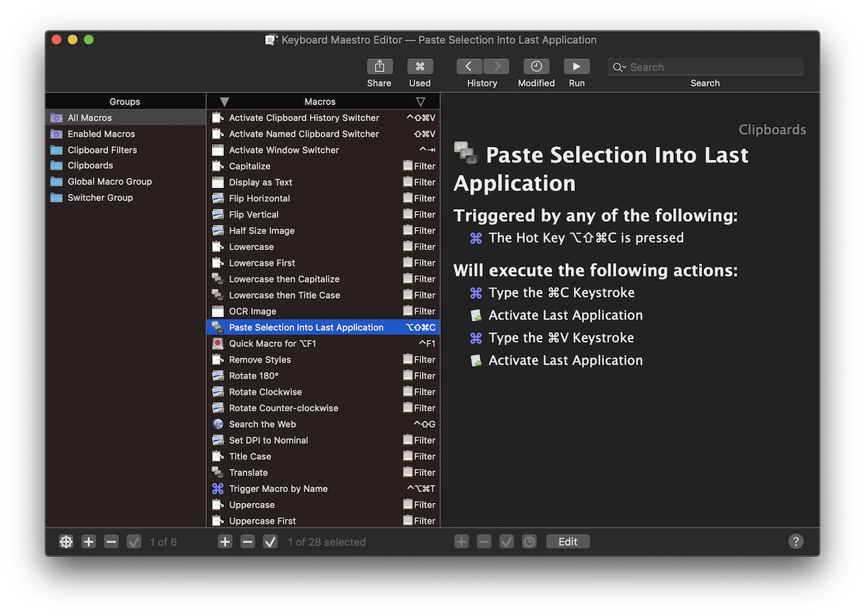
Task: Click the Quick Macro record icon
Action: click(218, 344)
